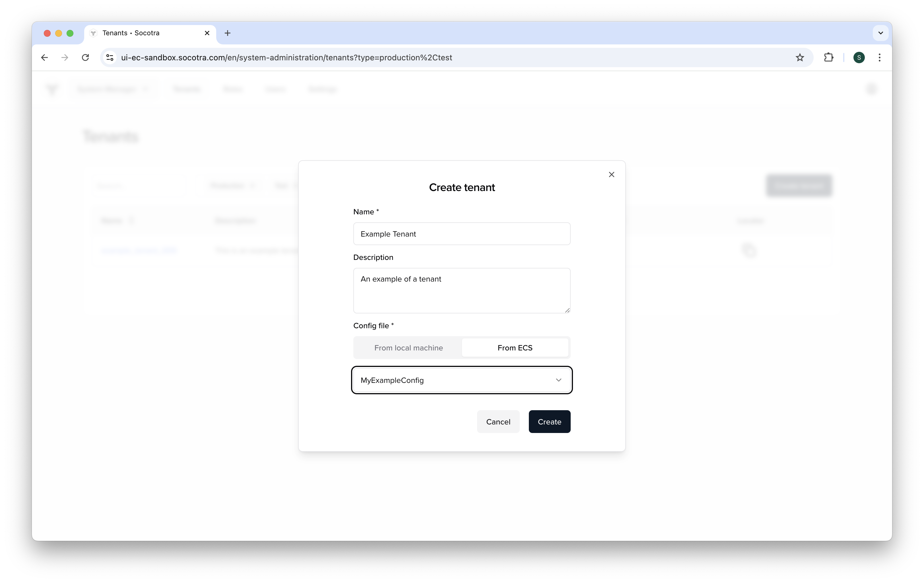Go back in browser history
Image resolution: width=924 pixels, height=583 pixels.
point(44,58)
